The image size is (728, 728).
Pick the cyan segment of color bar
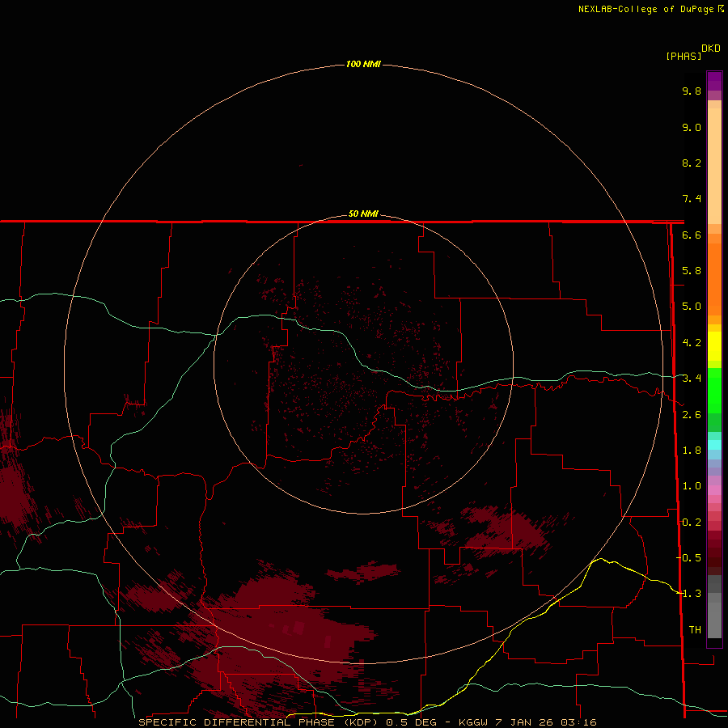714,445
